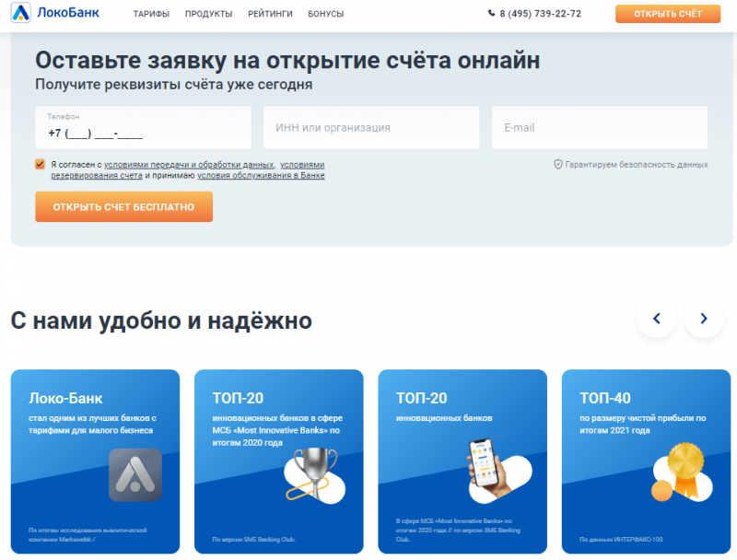Select the ТОП-20 Most Innovative Banks 2020 card
The image size is (737, 560).
pos(279,461)
